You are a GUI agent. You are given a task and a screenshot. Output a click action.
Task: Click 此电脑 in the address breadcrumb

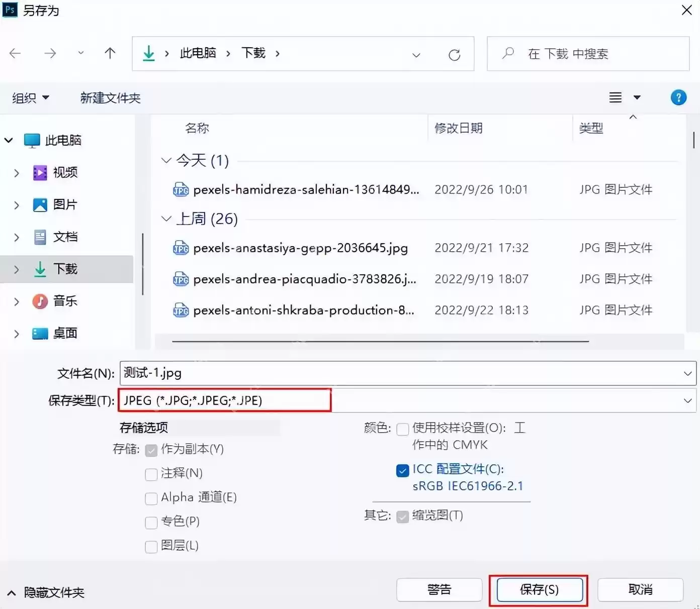click(198, 53)
